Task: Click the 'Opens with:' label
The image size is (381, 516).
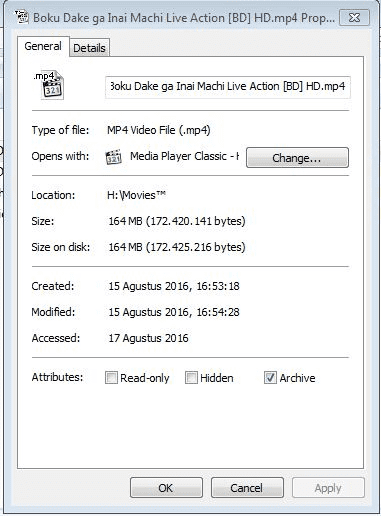Action: pyautogui.click(x=60, y=156)
